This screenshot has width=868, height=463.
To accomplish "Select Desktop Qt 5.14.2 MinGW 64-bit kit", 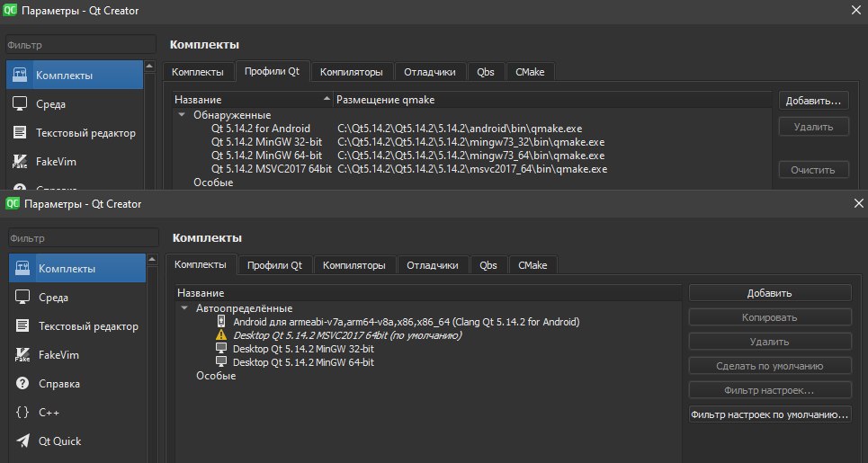I will click(x=303, y=362).
